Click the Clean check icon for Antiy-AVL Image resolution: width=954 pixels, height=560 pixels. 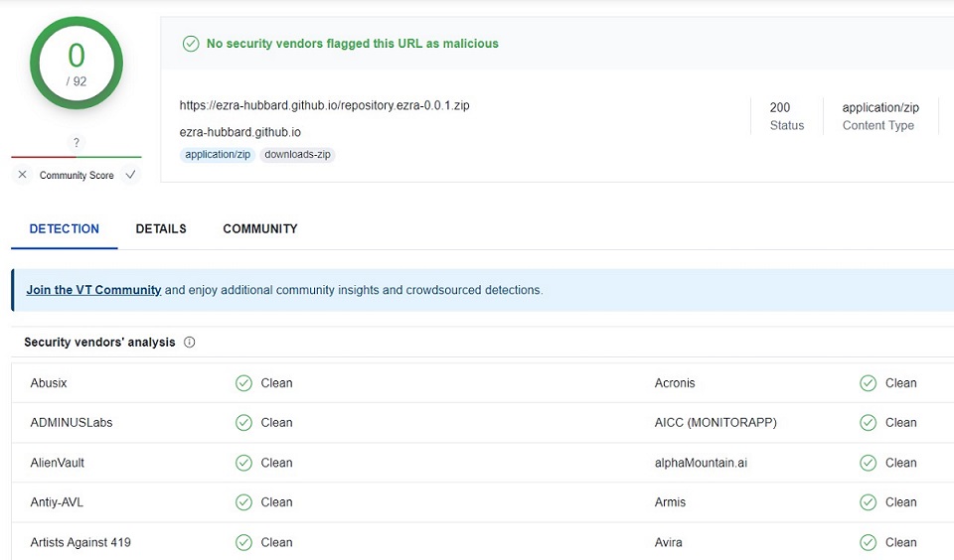coord(244,502)
